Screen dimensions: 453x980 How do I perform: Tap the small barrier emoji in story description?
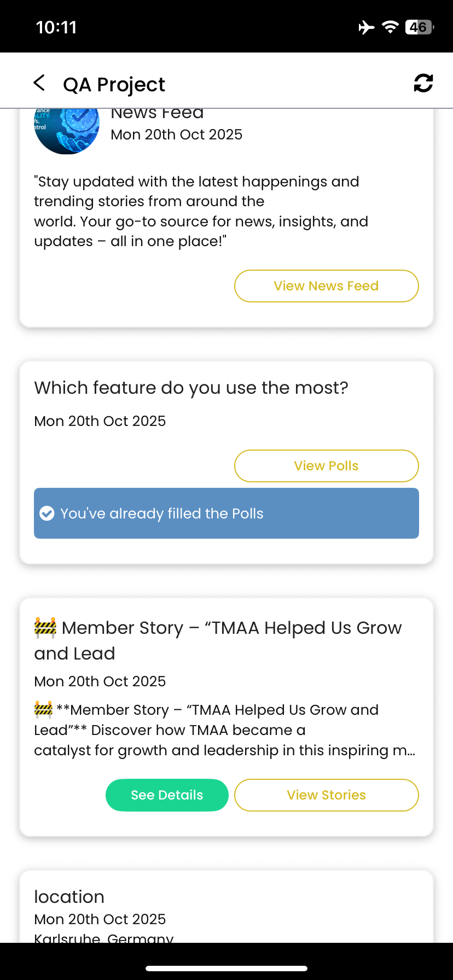(x=43, y=710)
